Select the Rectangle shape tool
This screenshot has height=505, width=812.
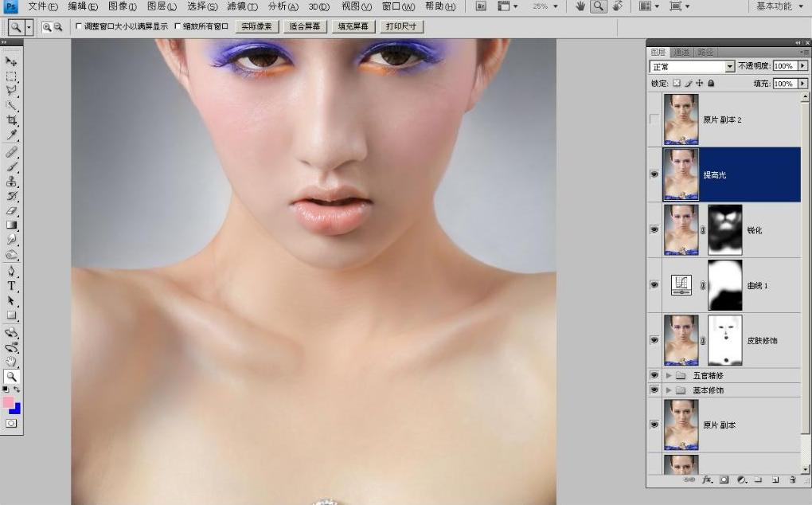point(11,315)
